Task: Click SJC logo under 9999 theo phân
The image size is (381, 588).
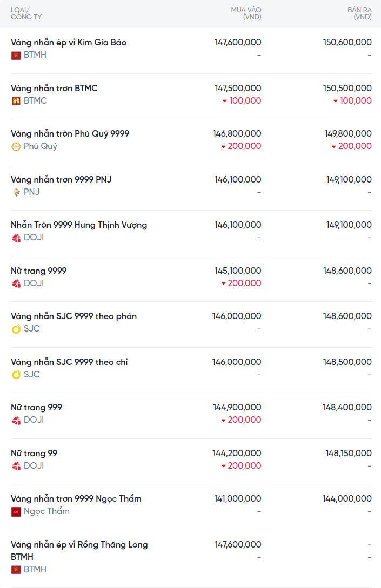Action: pos(16,329)
